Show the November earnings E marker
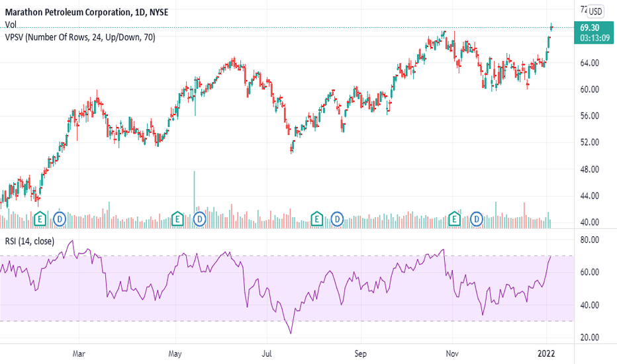 [455, 219]
